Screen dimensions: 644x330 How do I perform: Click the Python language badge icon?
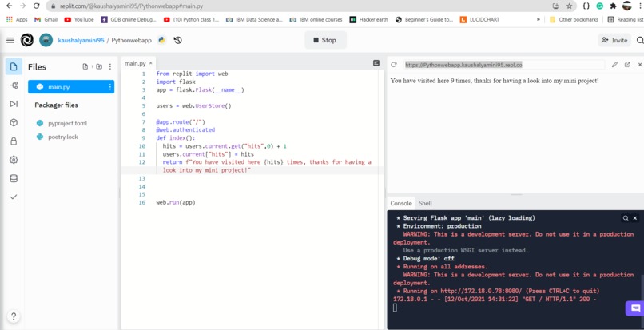(x=162, y=40)
